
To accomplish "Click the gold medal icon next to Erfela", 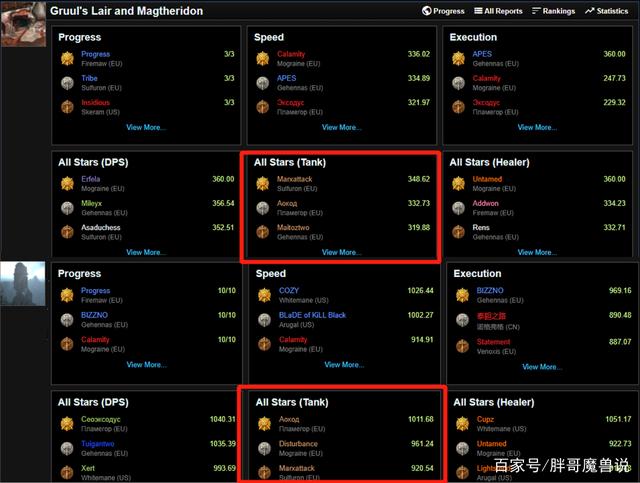I will pyautogui.click(x=67, y=184).
